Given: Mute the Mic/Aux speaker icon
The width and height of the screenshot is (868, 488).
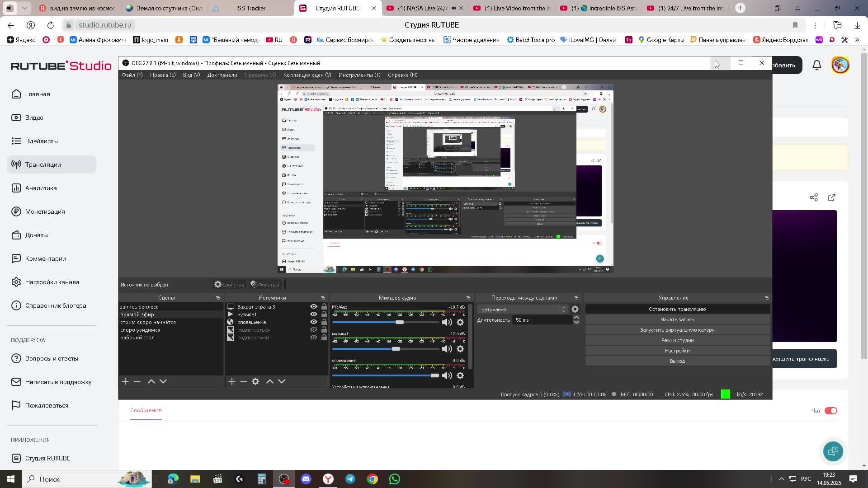Looking at the screenshot, I should (447, 322).
